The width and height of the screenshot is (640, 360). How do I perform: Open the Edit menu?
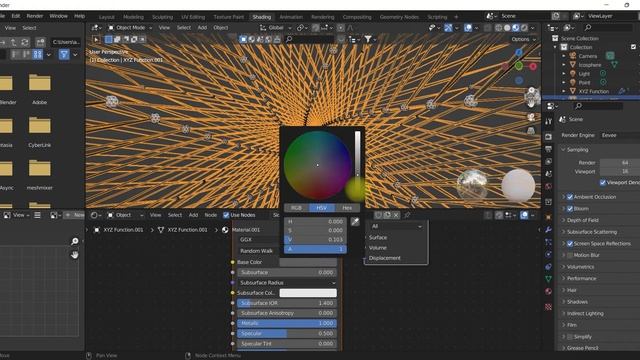tap(16, 16)
